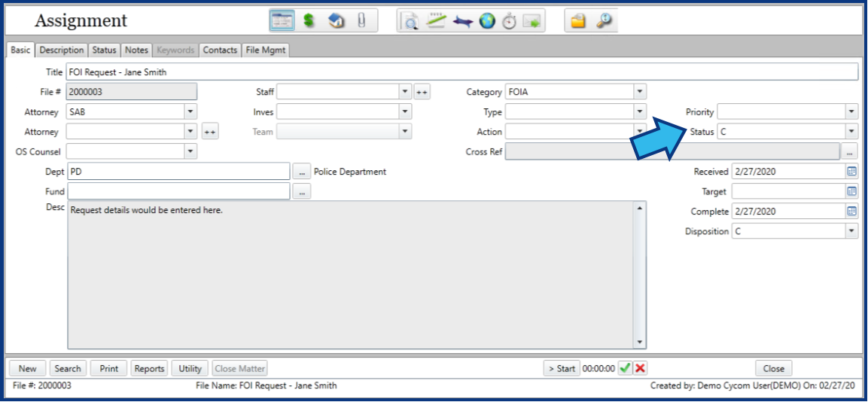Switch to the File Mgmt tab
This screenshot has width=868, height=402.
pyautogui.click(x=266, y=50)
